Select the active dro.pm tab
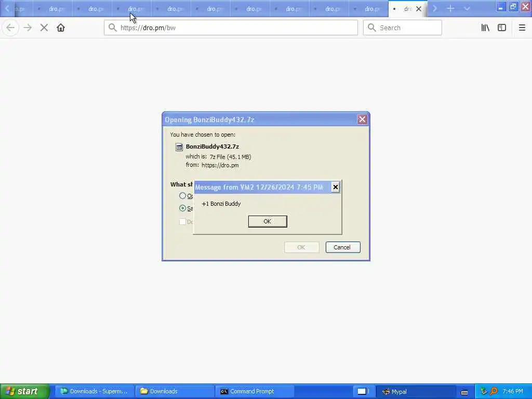 tap(408, 9)
